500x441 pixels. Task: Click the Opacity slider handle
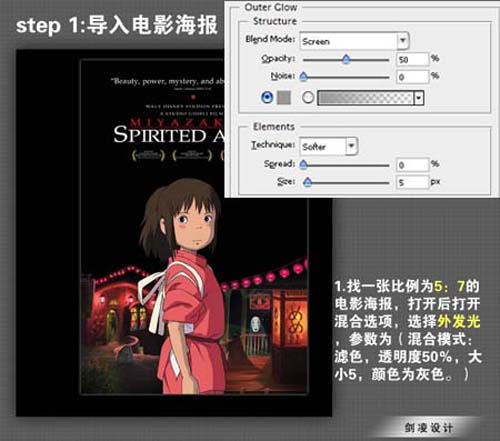347,60
